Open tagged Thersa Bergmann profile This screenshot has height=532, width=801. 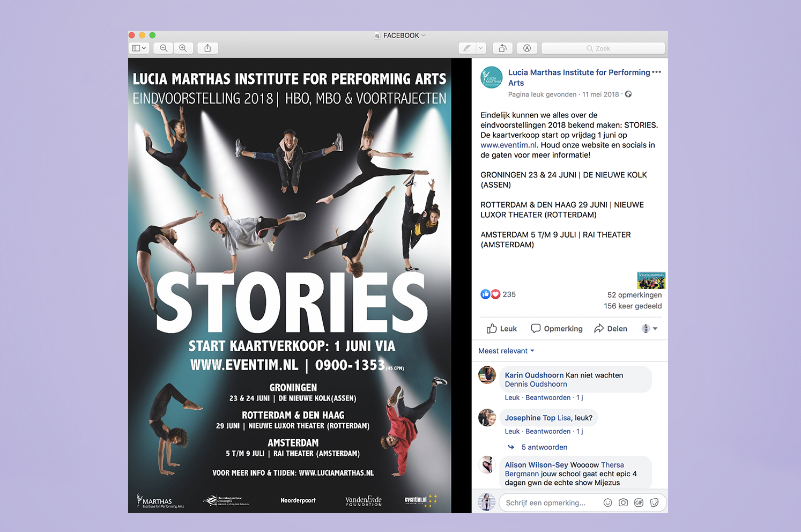tap(564, 469)
